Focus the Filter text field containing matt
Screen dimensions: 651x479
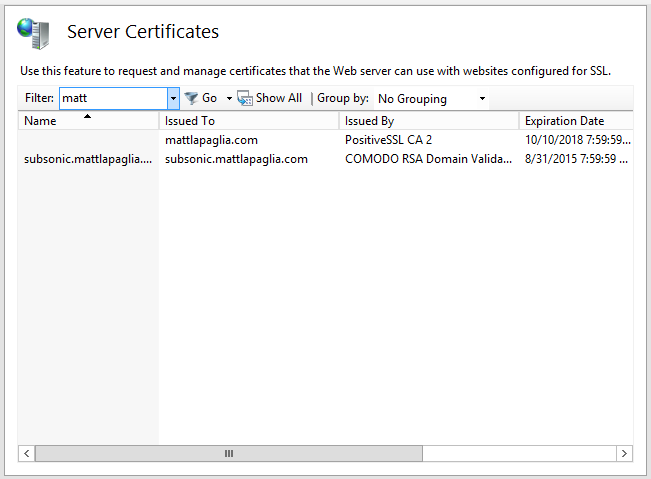pos(113,98)
